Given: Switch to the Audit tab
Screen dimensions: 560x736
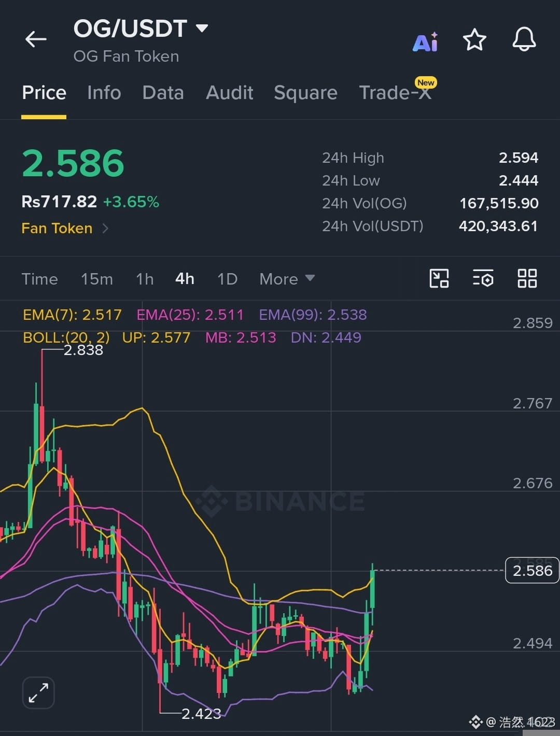Looking at the screenshot, I should 229,93.
